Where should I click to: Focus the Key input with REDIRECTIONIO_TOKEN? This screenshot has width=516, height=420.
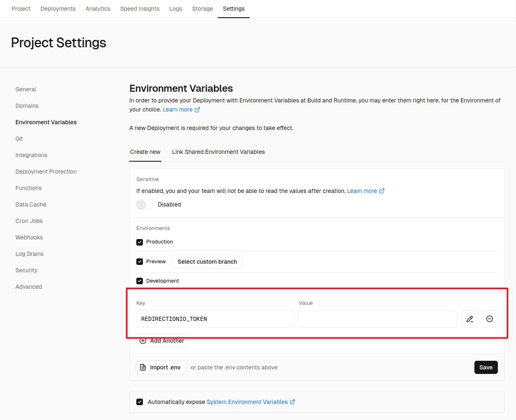pyautogui.click(x=215, y=319)
